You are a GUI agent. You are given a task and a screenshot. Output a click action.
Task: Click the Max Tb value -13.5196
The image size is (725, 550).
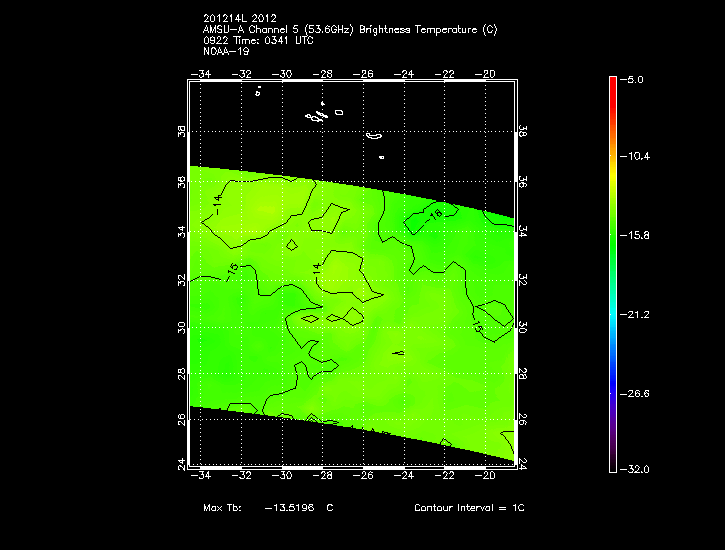click(290, 508)
